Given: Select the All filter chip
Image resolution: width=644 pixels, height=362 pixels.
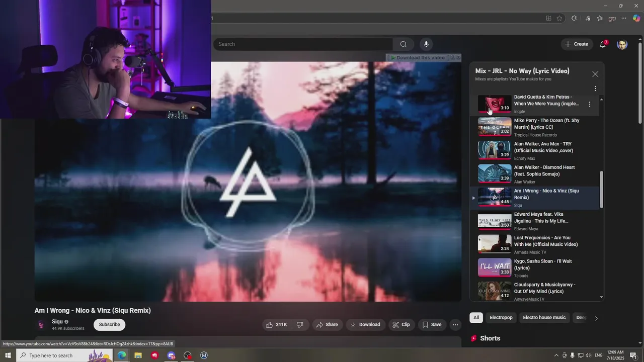Looking at the screenshot, I should (476, 318).
